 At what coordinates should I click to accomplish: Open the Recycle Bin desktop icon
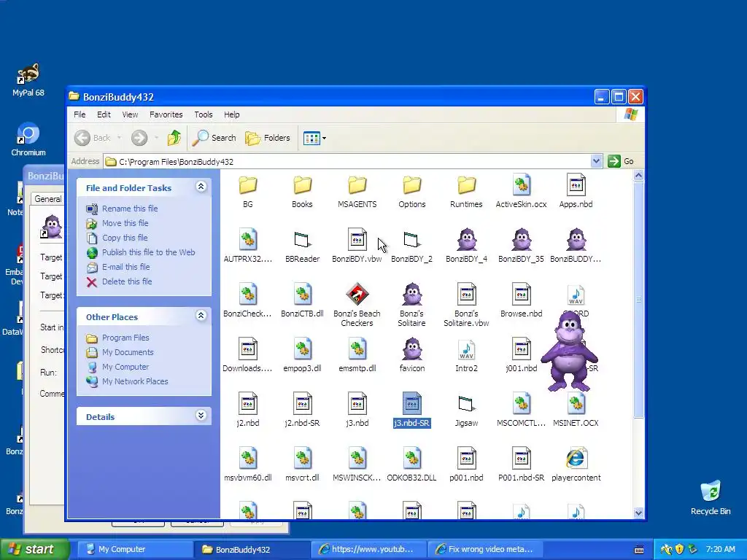pyautogui.click(x=711, y=497)
